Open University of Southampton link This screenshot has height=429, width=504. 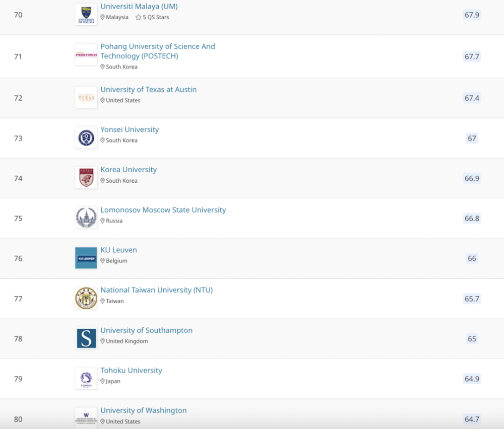(147, 330)
